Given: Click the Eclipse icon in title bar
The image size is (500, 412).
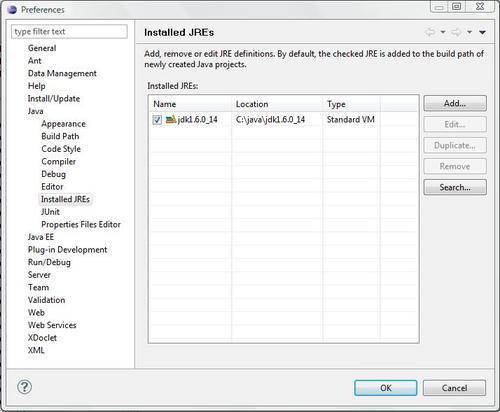Looking at the screenshot, I should (x=12, y=9).
